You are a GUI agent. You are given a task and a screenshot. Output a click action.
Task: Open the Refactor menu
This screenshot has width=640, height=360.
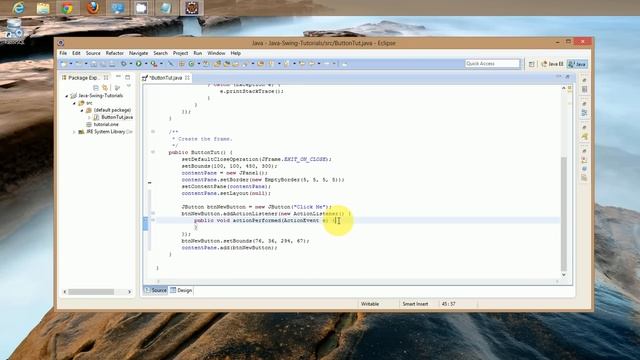[115, 53]
